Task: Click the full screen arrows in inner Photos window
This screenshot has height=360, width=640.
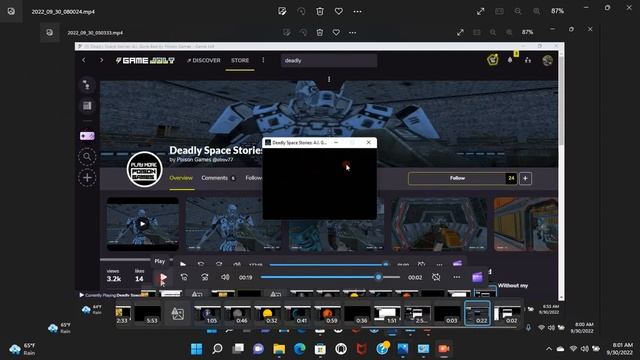Action: [x=460, y=32]
